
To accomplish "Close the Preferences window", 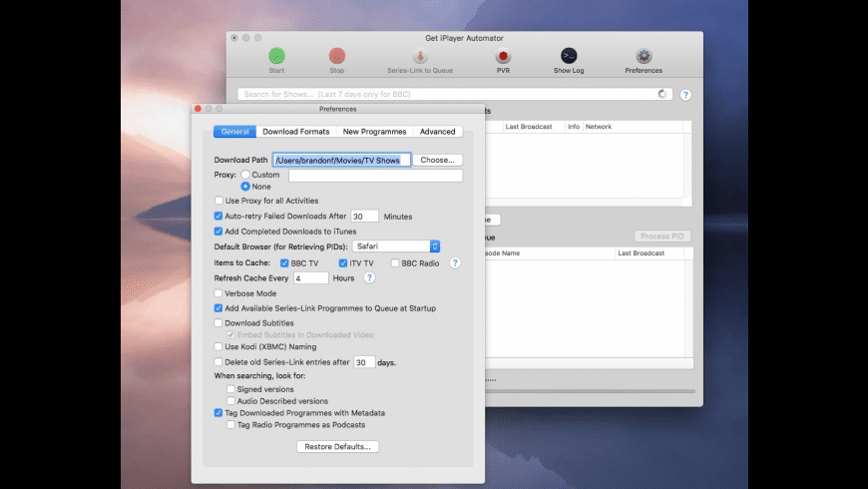I will click(198, 109).
